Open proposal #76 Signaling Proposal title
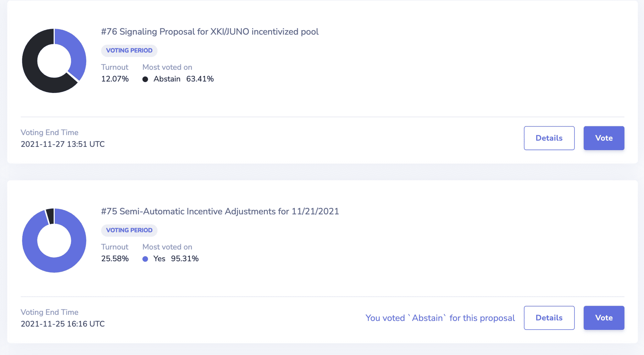Viewport: 644px width, 355px height. 209,32
